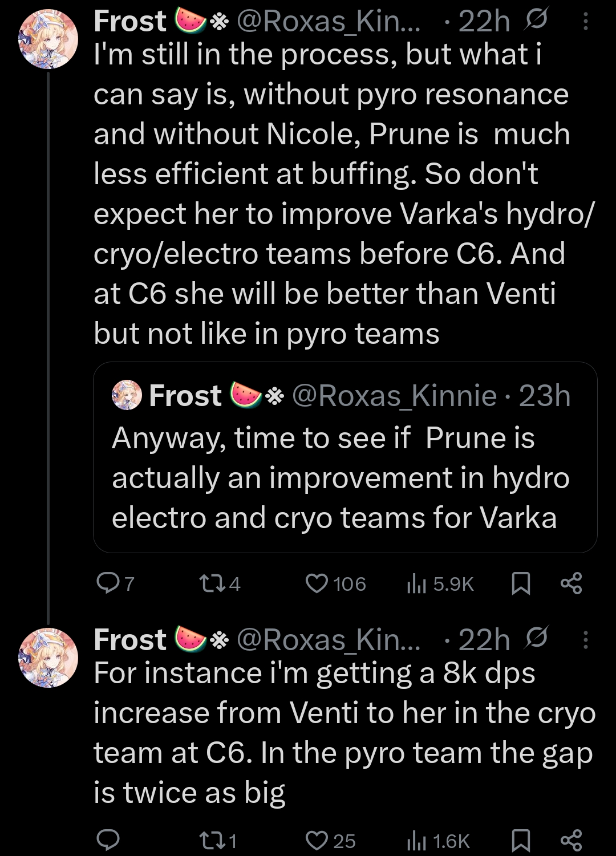Tap Frost display name on first tweet

130,22
